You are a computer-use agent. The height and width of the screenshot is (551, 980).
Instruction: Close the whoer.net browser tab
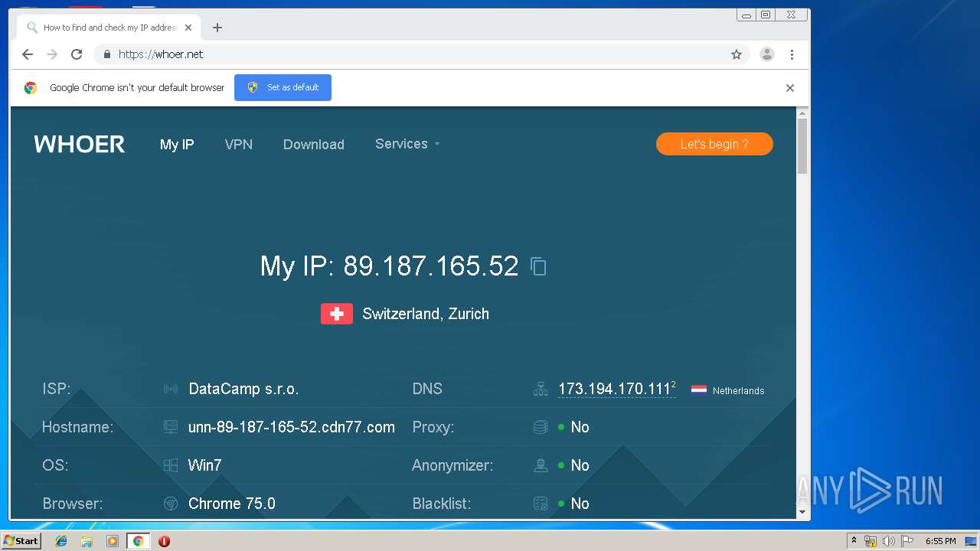(x=188, y=28)
